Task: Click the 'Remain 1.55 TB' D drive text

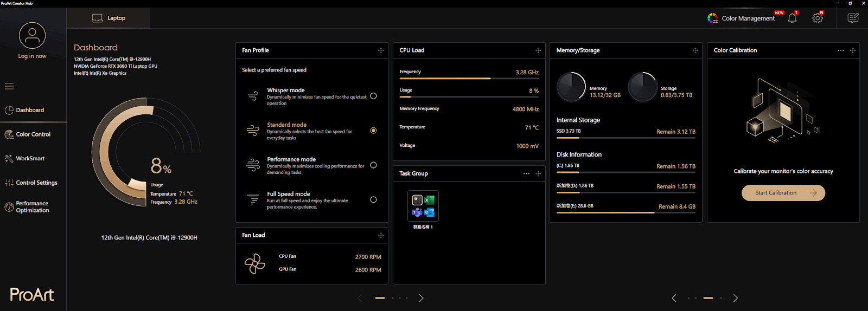Action: point(676,186)
